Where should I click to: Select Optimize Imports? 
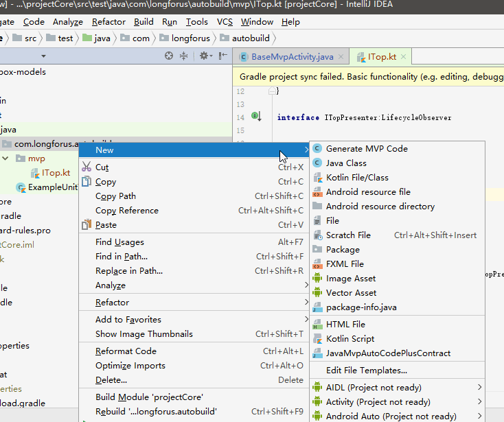tap(194, 366)
